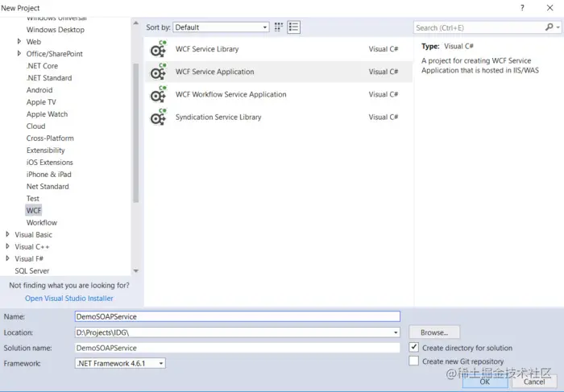Select WCF Workflow Service Application template
The width and height of the screenshot is (564, 392).
(279, 94)
